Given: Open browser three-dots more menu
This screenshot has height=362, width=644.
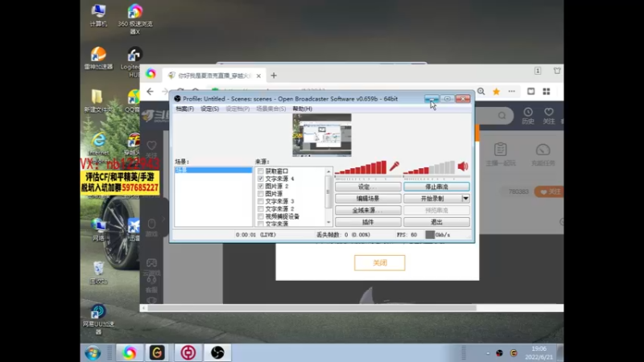Looking at the screenshot, I should [x=511, y=92].
